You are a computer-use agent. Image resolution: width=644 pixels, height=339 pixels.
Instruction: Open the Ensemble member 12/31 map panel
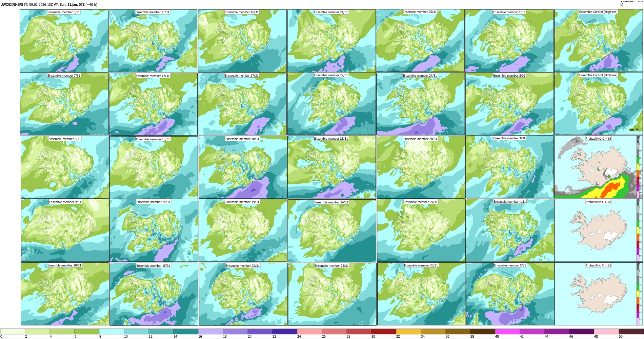(153, 104)
